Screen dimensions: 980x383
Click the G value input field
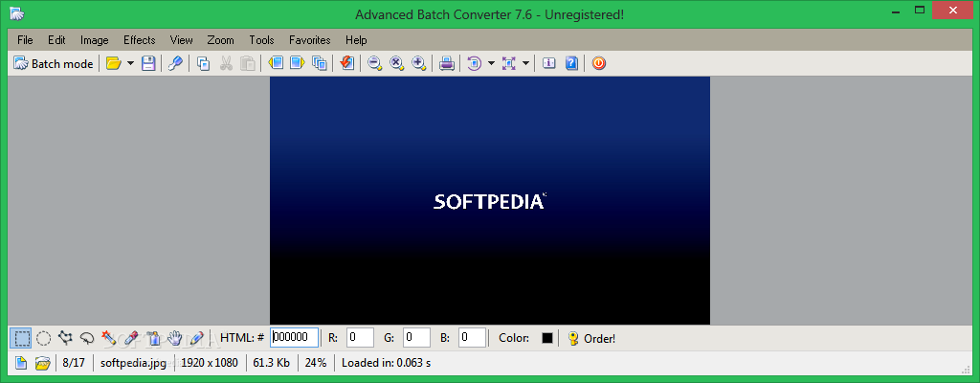point(416,337)
